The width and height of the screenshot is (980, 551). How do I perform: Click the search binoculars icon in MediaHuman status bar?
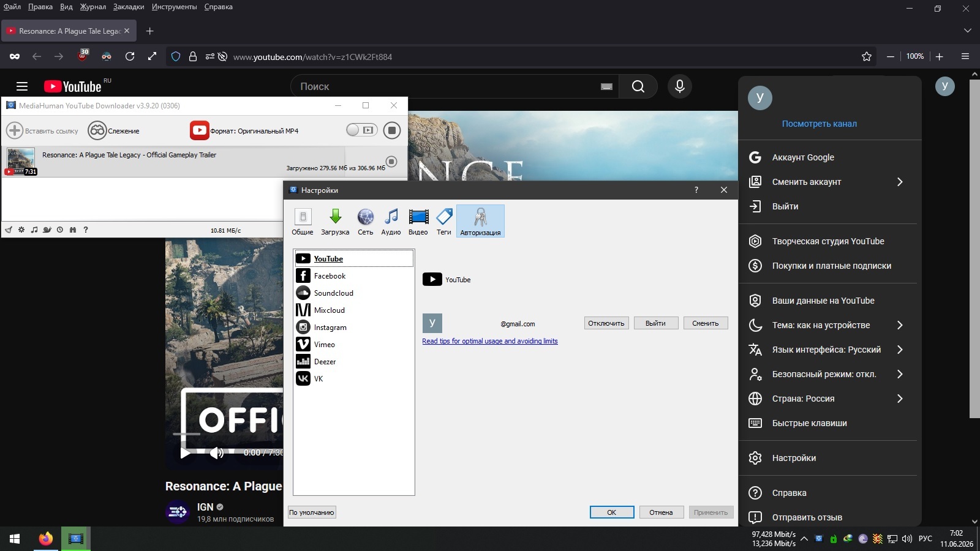tap(73, 230)
